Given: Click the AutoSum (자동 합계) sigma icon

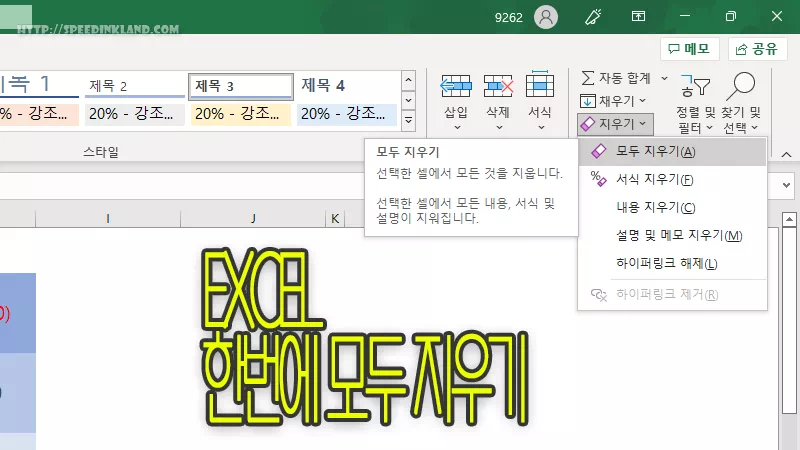Looking at the screenshot, I should click(x=589, y=77).
